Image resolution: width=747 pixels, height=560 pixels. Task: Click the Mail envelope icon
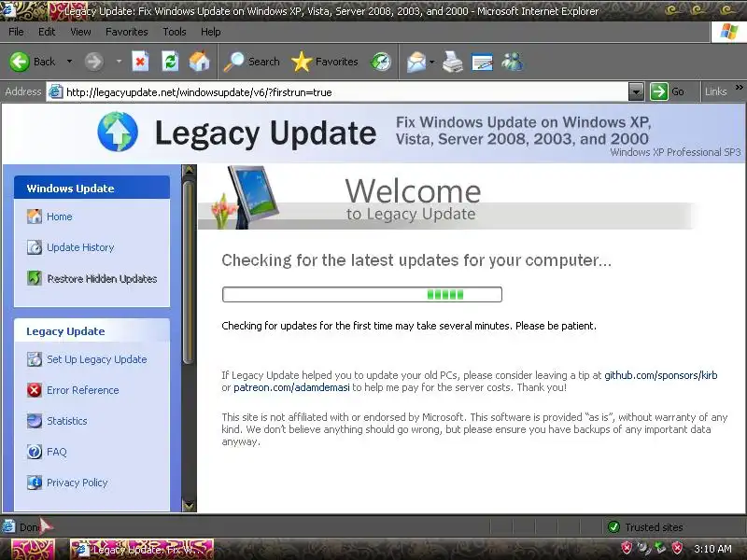point(416,62)
